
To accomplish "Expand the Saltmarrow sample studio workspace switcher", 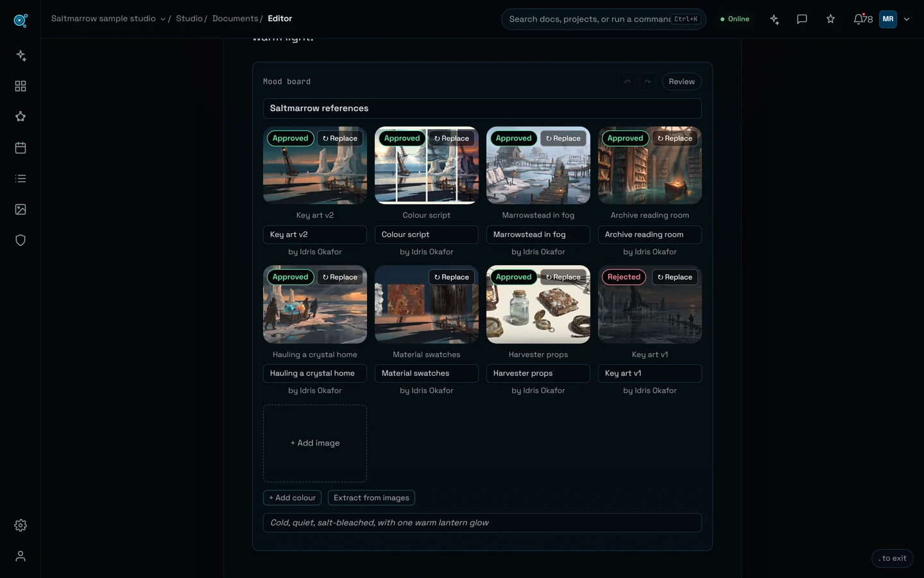I will coord(108,19).
